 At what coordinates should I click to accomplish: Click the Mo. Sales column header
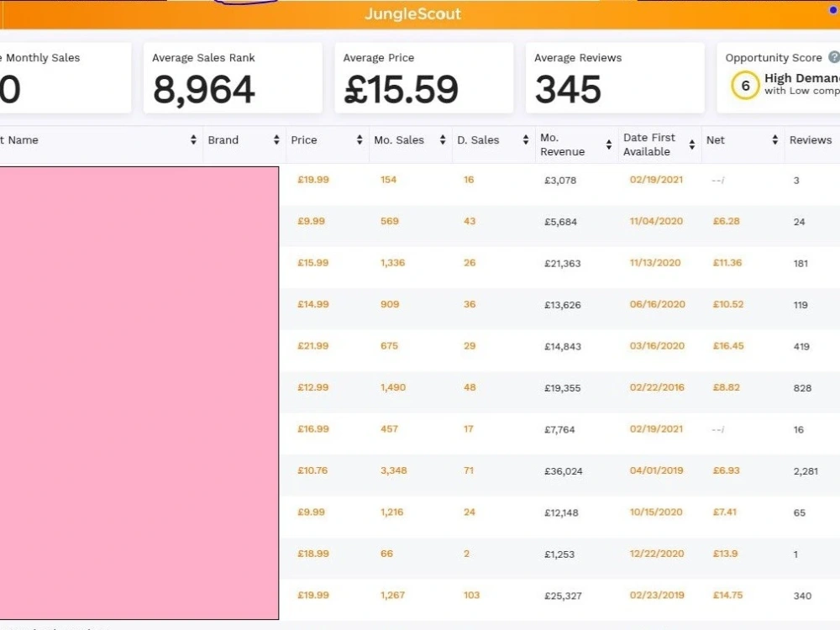coord(398,139)
